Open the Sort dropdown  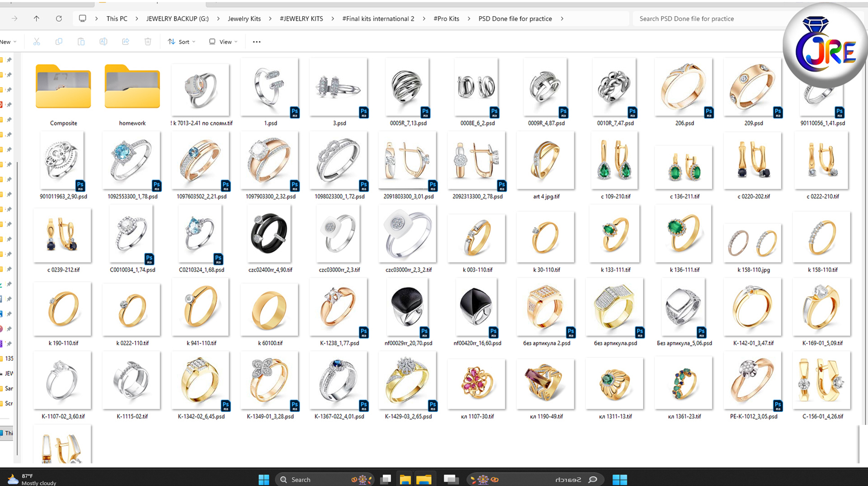181,41
